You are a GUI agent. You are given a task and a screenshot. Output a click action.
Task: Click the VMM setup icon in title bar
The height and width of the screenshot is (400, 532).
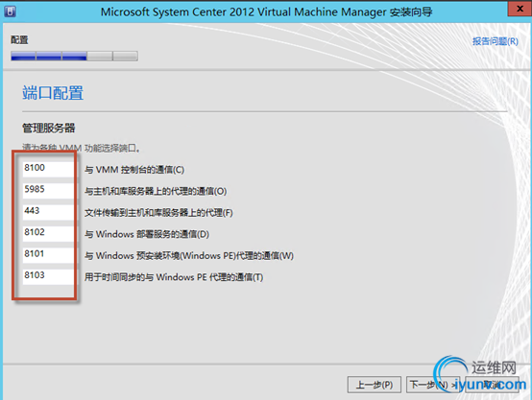(11, 12)
